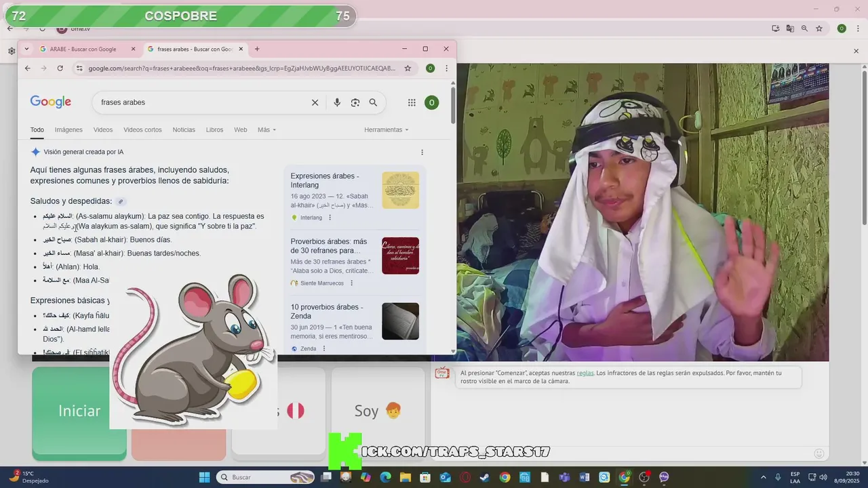Open the profile icon in Chrome toolbar
Screen dimensions: 868x488
430,68
